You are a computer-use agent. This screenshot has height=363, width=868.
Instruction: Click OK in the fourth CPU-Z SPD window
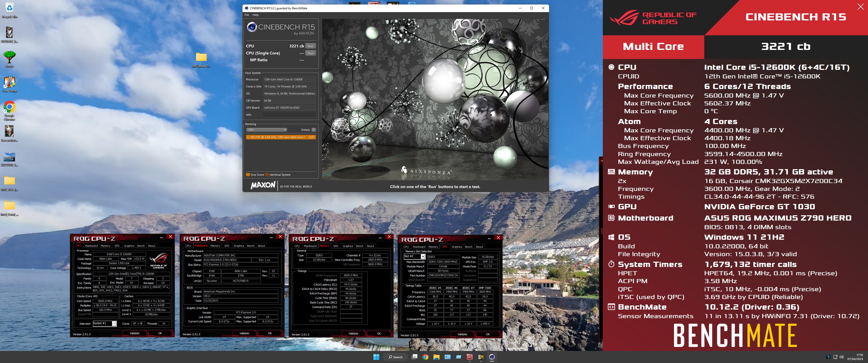point(488,334)
